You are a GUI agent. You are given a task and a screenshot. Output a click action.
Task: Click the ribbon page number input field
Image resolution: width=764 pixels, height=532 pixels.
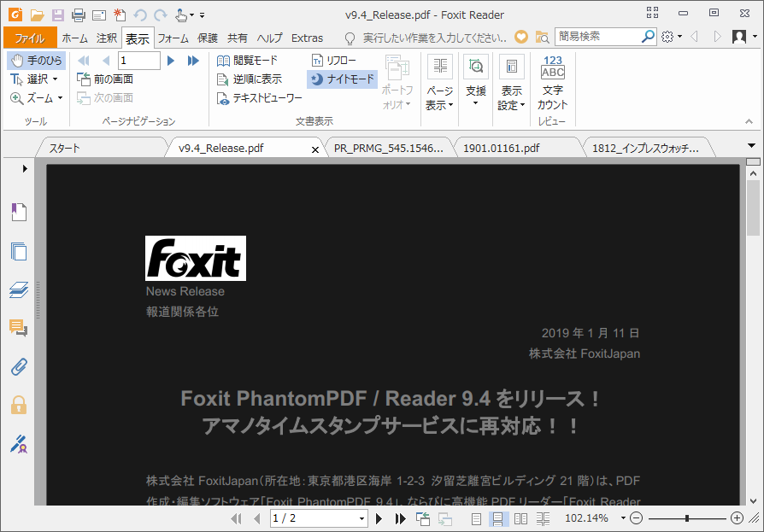[138, 61]
